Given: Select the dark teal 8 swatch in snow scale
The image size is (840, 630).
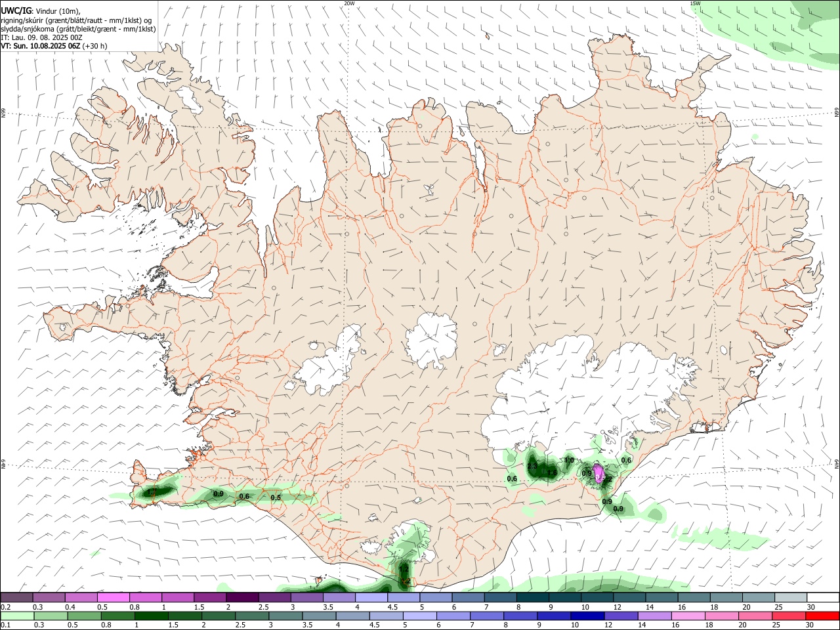Looking at the screenshot, I should click(532, 597).
